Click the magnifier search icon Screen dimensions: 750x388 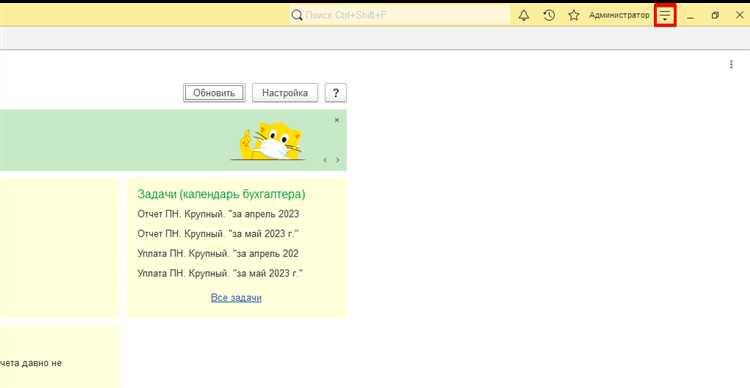297,15
